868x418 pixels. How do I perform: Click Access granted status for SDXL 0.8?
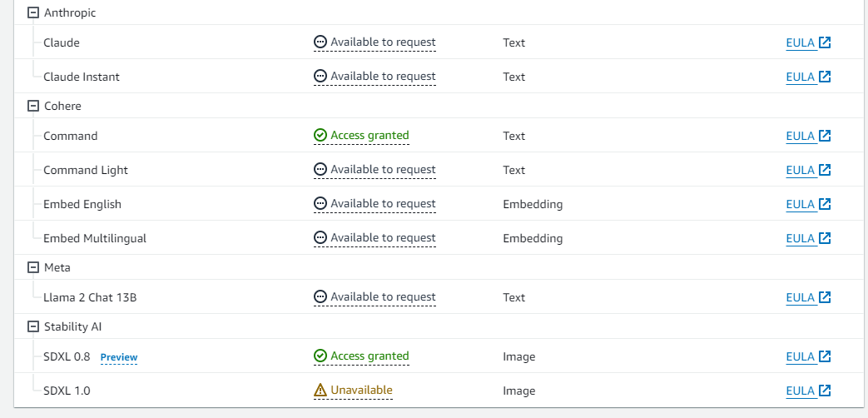[x=370, y=356]
